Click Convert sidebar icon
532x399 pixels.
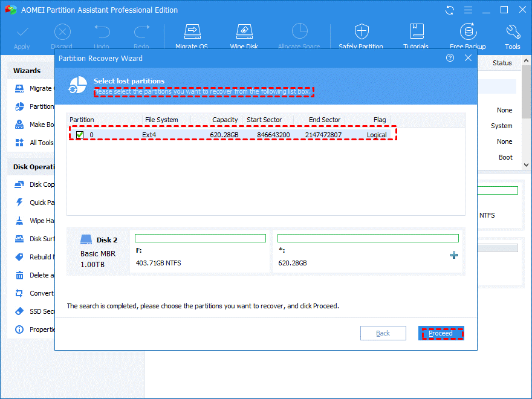19,293
